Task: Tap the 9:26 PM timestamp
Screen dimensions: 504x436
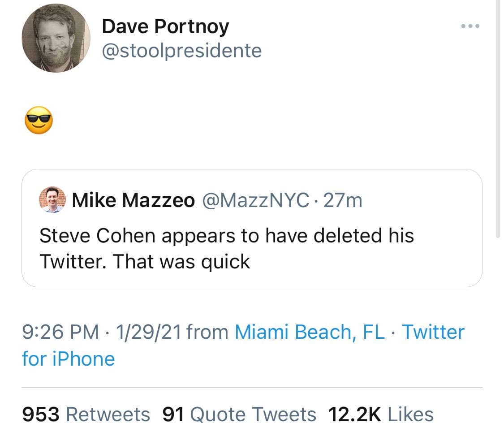Action: point(60,332)
